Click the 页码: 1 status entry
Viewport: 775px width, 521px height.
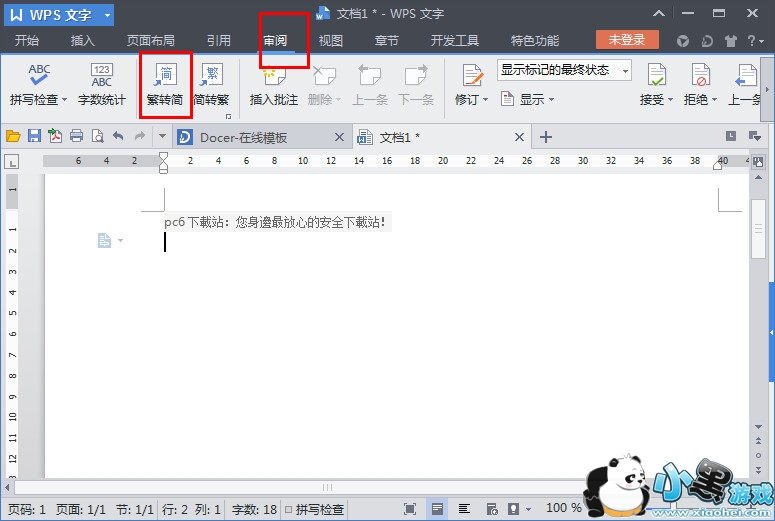click(27, 509)
